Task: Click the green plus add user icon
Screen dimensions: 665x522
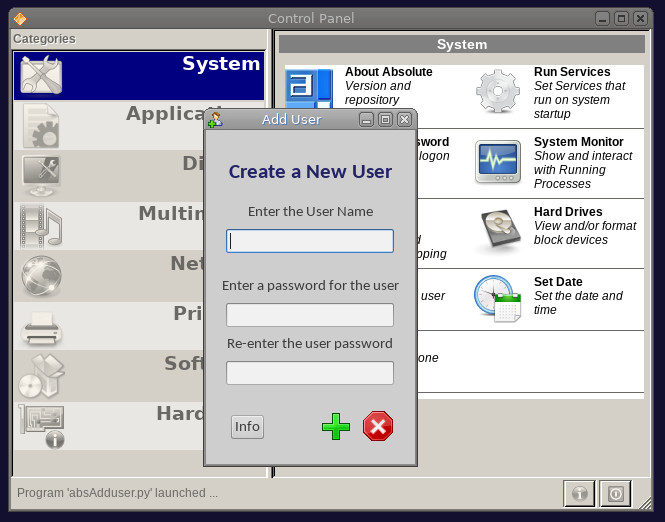Action: tap(336, 427)
